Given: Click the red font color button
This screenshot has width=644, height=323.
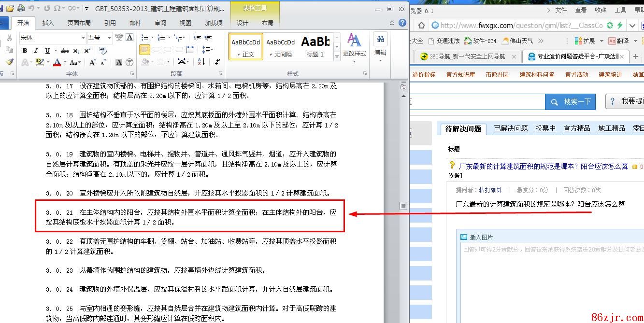Looking at the screenshot, I should pos(57,62).
